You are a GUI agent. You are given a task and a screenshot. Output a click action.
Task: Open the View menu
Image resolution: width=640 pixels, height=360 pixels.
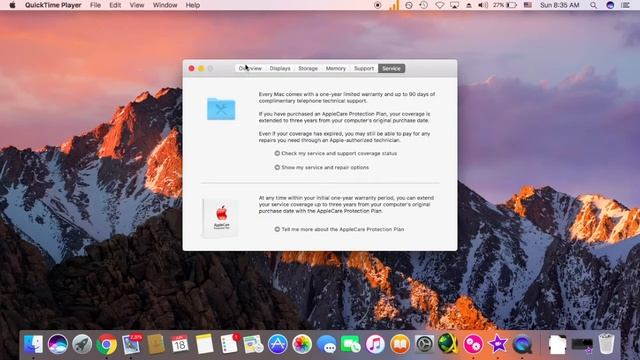pyautogui.click(x=137, y=5)
